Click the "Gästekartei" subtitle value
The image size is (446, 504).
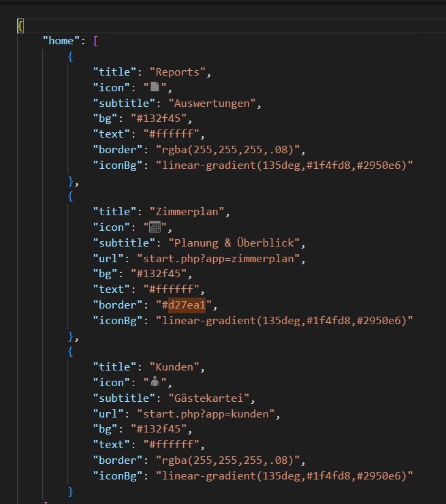[209, 398]
